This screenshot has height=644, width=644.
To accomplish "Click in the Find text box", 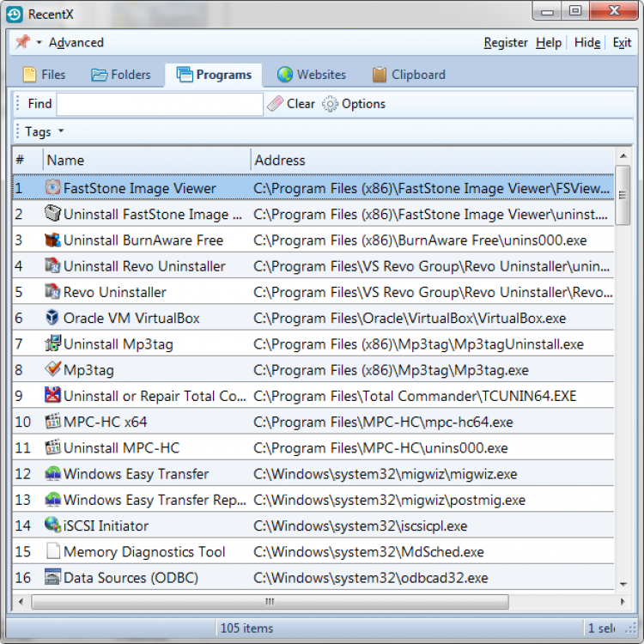I will [160, 104].
